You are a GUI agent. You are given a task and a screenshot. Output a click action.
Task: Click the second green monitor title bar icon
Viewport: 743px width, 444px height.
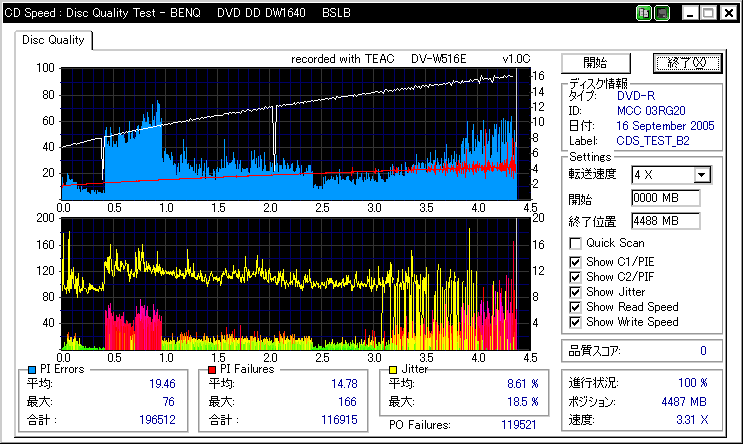[662, 13]
